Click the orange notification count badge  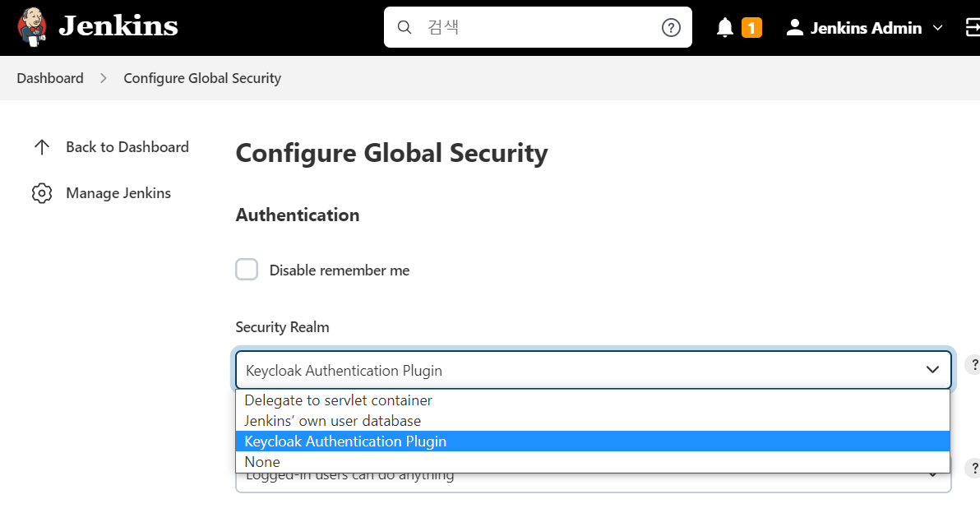click(751, 28)
